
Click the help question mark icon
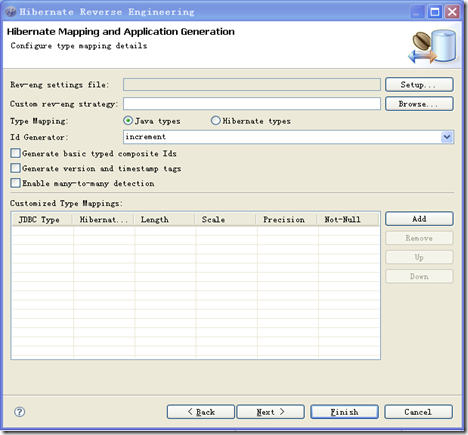click(x=19, y=412)
